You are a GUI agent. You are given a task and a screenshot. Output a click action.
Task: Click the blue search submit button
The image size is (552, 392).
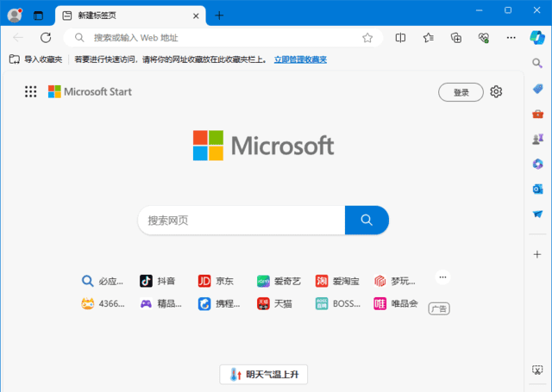367,220
